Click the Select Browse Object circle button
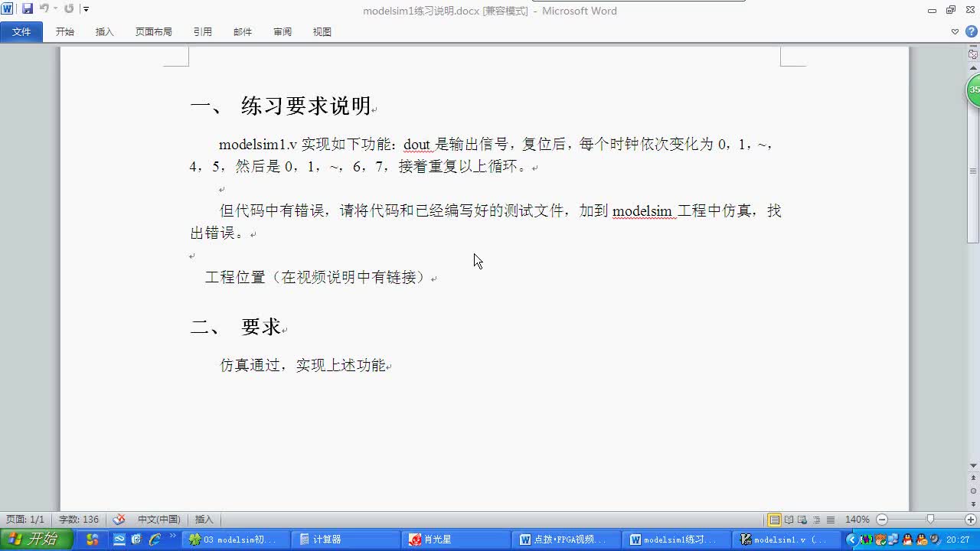Viewport: 980px width, 551px height. coord(973,491)
